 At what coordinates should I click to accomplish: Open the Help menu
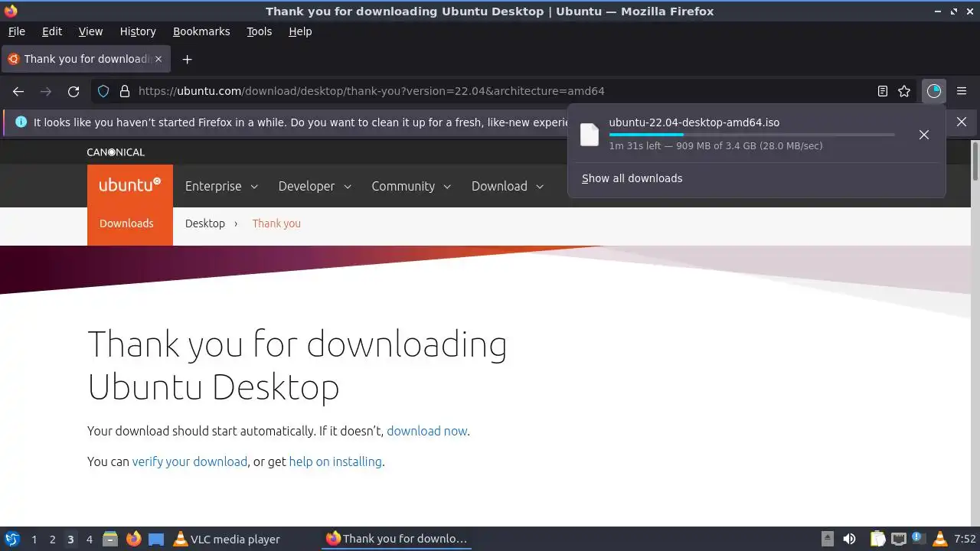point(300,31)
